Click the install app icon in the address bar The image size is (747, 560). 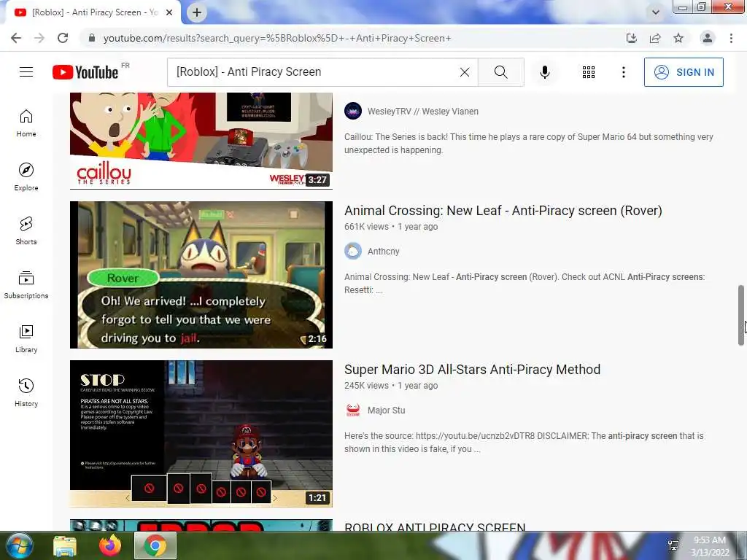point(631,38)
